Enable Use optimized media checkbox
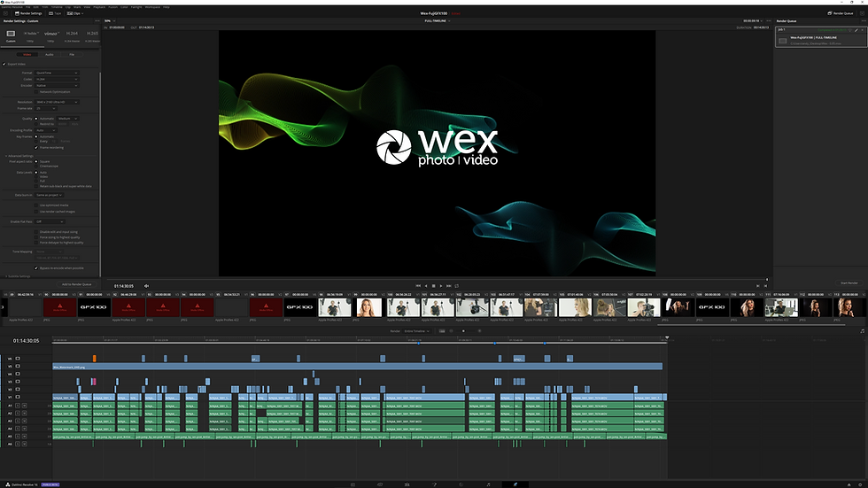 [x=36, y=205]
